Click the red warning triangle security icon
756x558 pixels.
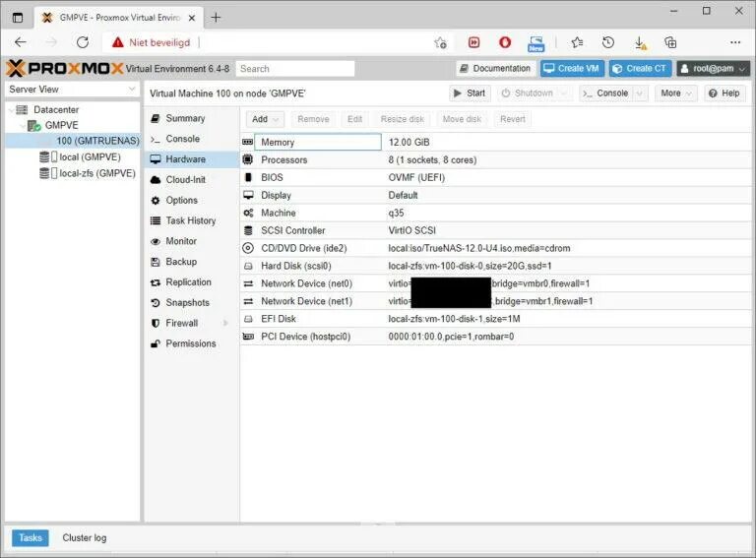(x=118, y=42)
